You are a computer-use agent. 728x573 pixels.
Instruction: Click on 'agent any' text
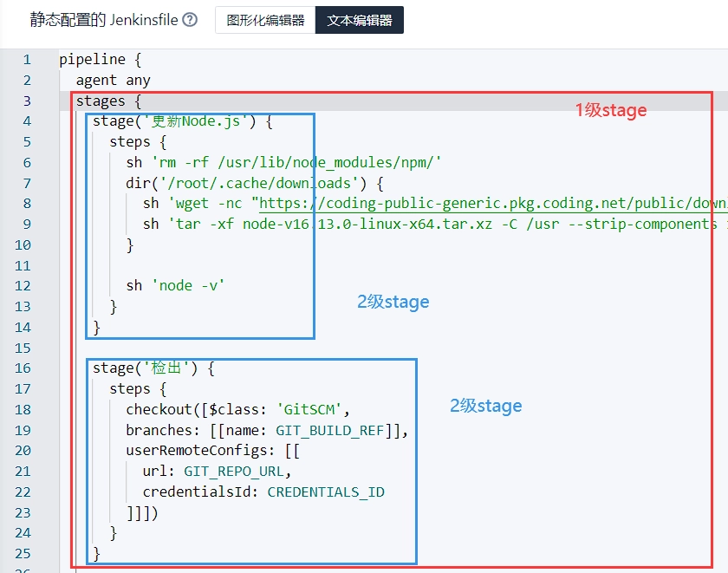click(113, 80)
